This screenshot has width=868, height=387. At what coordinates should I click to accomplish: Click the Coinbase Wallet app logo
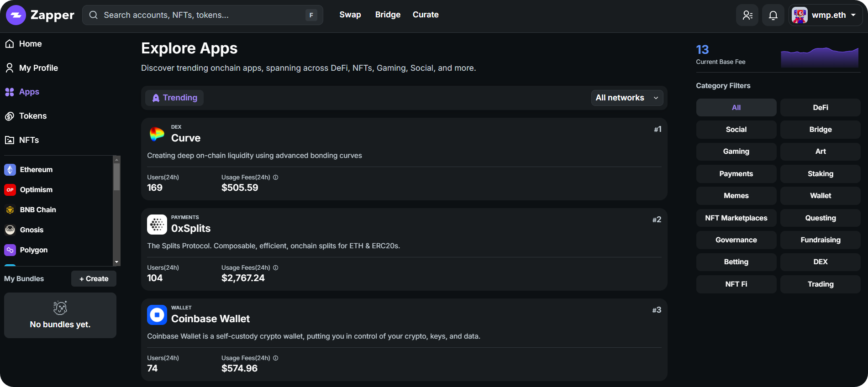pyautogui.click(x=157, y=314)
